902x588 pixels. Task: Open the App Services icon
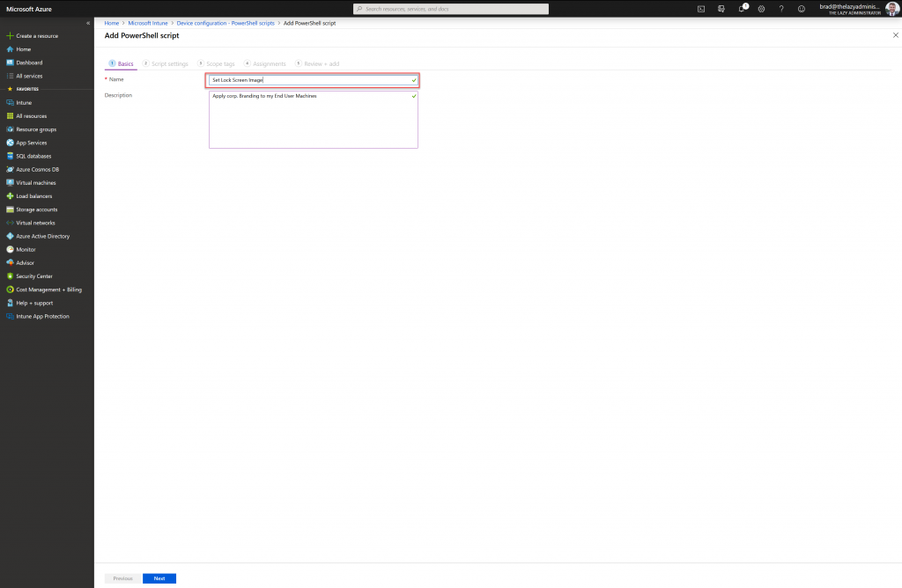click(10, 143)
